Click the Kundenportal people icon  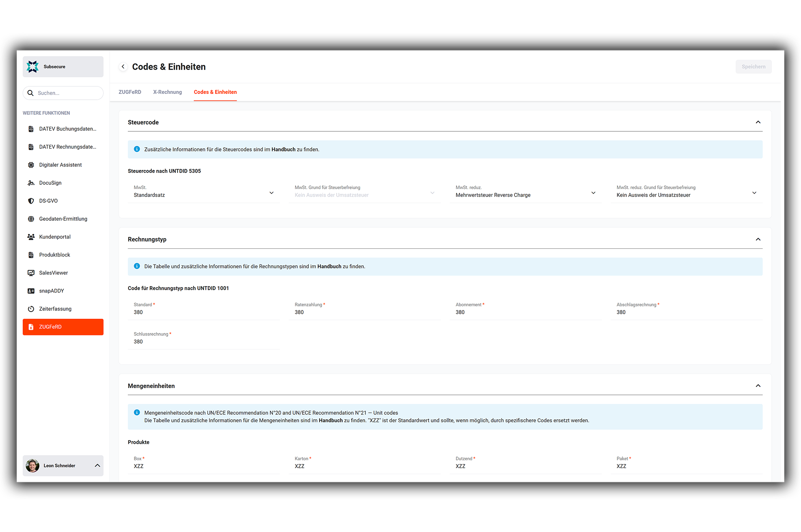(31, 237)
